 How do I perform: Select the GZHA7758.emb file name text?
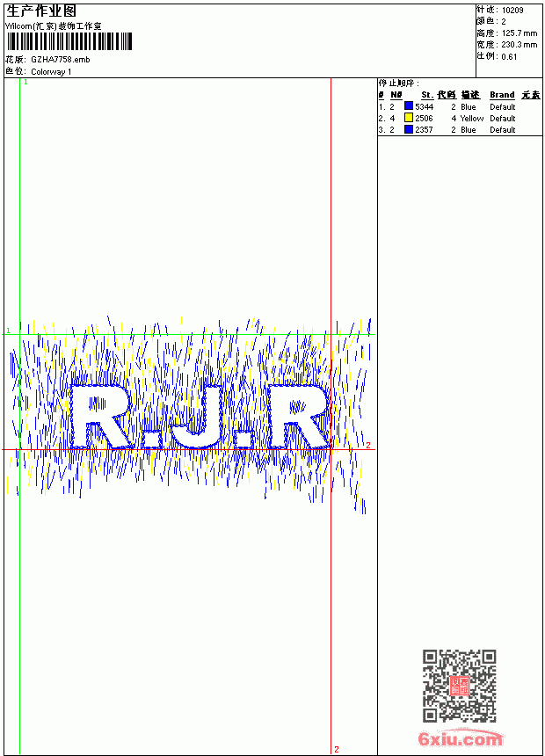click(x=61, y=60)
